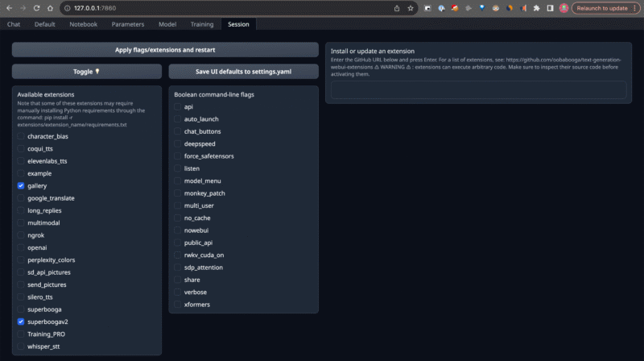Click the Toggle lightbulb button

click(86, 72)
